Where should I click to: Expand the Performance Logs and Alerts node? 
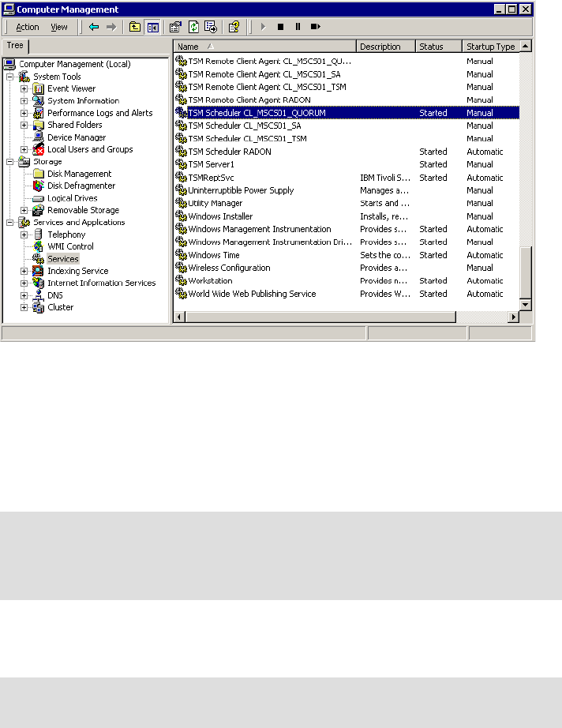[24, 113]
